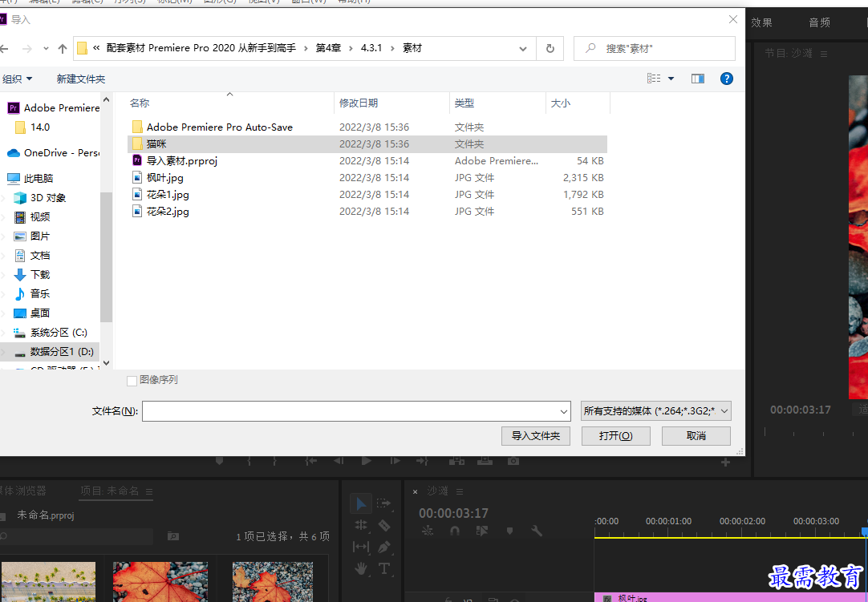The width and height of the screenshot is (868, 602).
Task: Open the 节目: 沙滩 panel menu
Action: [x=824, y=54]
